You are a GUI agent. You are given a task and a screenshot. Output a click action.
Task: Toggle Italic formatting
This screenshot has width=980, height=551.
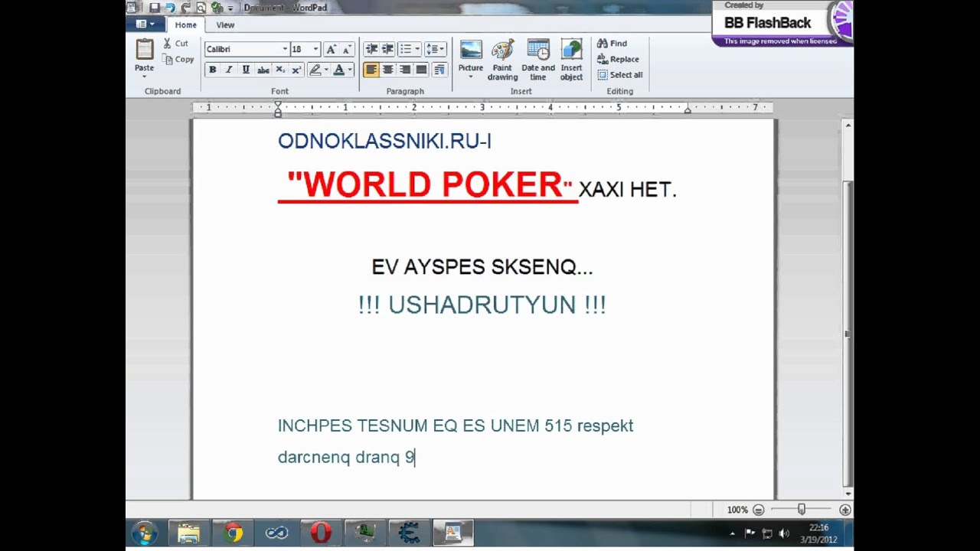pos(228,70)
